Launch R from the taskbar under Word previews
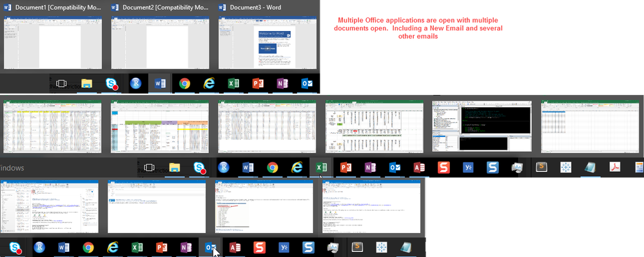Screen dimensions: 644x257 click(135, 83)
